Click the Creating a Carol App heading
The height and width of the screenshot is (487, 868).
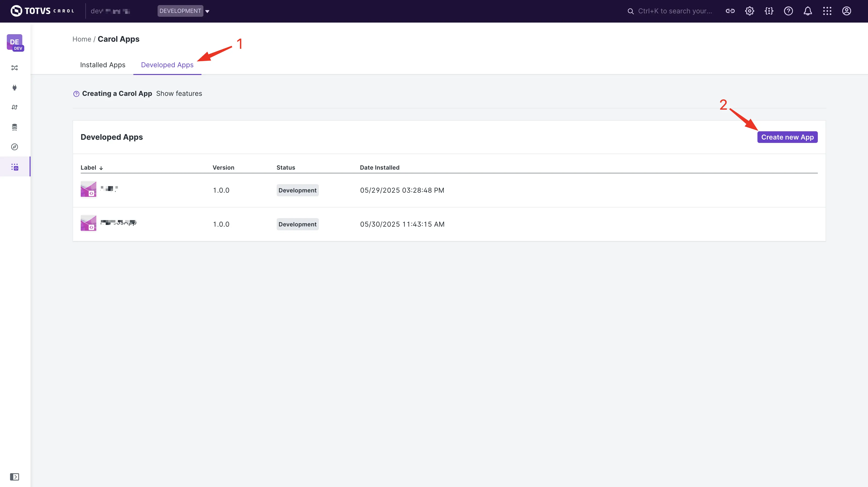[x=117, y=93]
